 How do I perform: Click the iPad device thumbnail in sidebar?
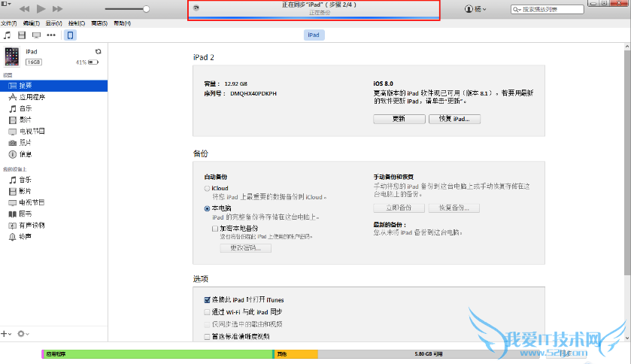tap(12, 56)
